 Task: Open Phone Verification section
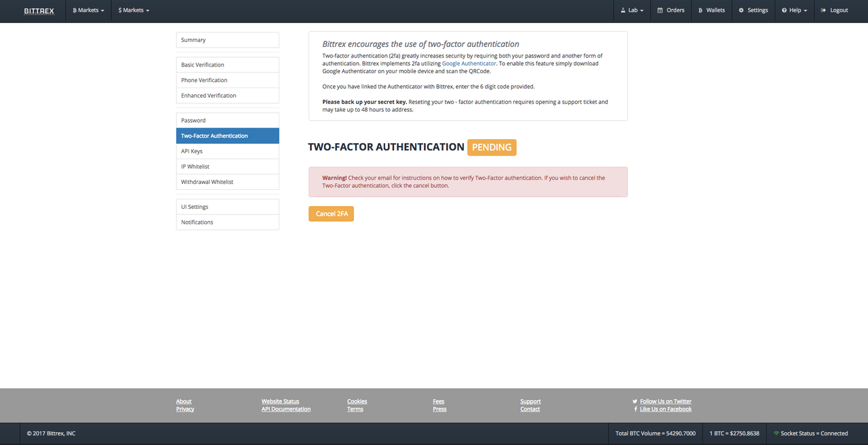coord(227,80)
